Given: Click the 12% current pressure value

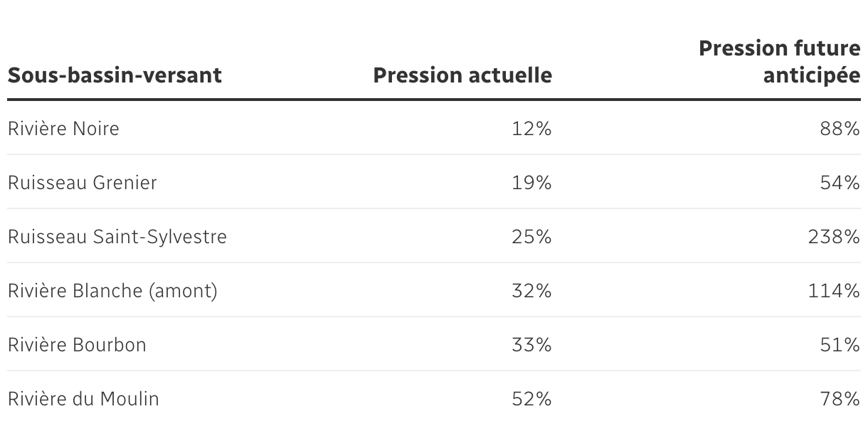Looking at the screenshot, I should pyautogui.click(x=531, y=129).
